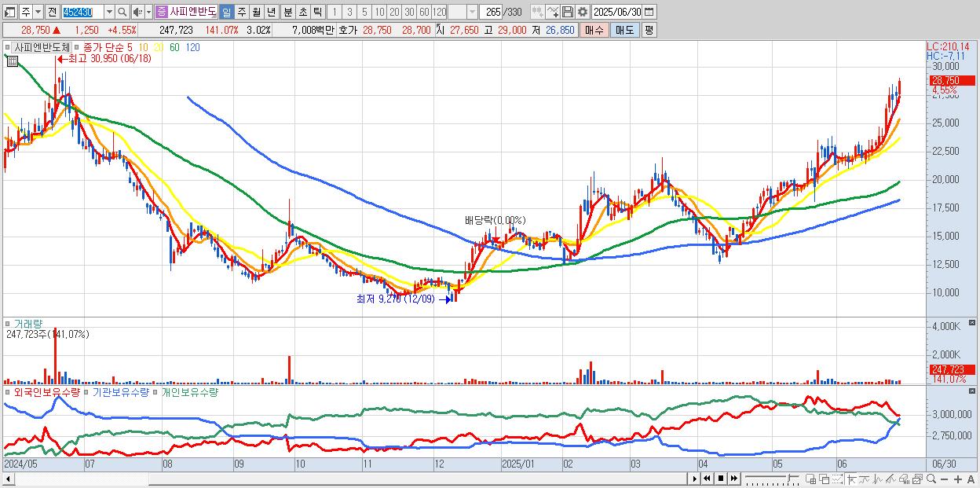This screenshot has height=488, width=980.
Task: Click the A auto-fit icon at bottom right
Action: (x=971, y=479)
